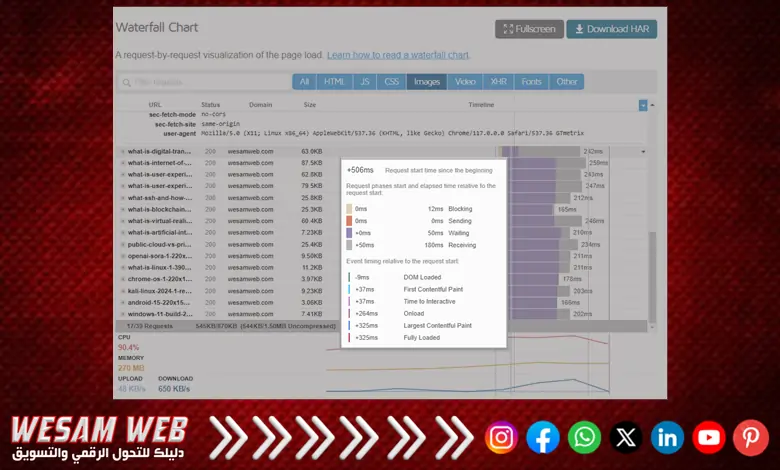Click the CPU 90.4% value
This screenshot has width=780, height=470.
tap(128, 347)
